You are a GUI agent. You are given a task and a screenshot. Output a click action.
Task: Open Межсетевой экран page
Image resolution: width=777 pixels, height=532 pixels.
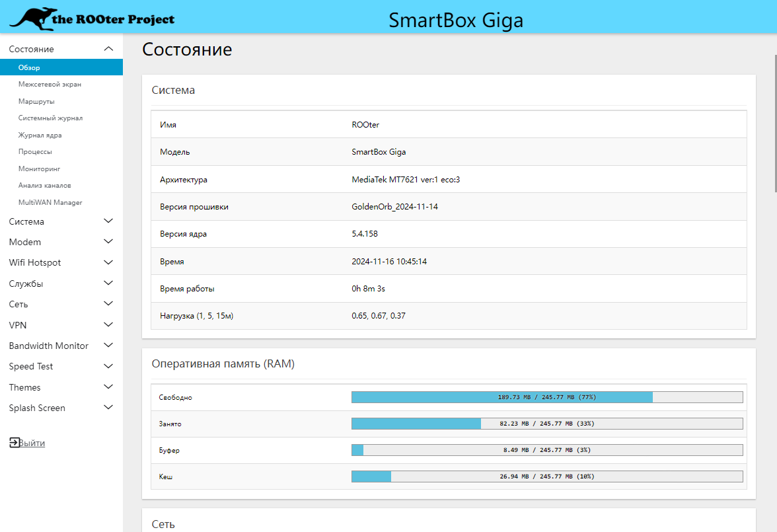point(50,85)
